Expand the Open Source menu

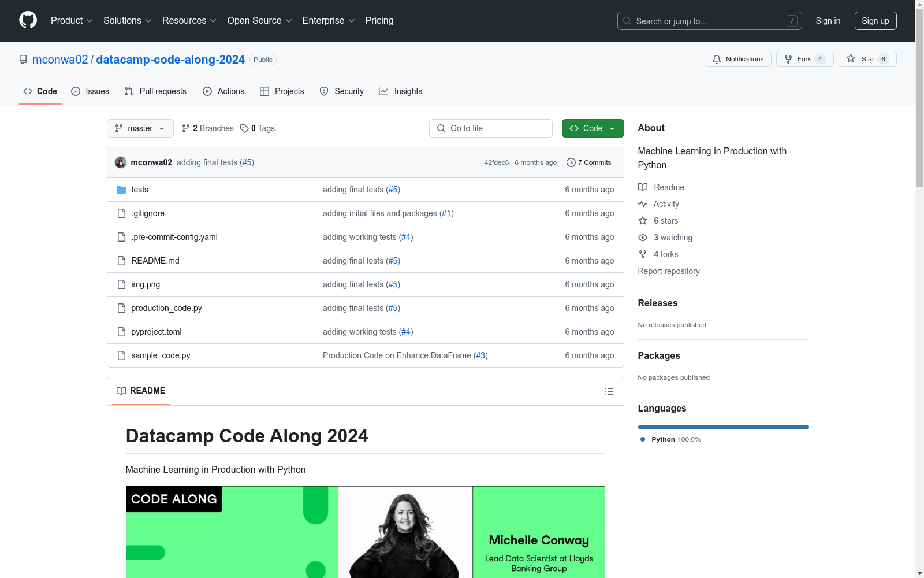coord(260,20)
